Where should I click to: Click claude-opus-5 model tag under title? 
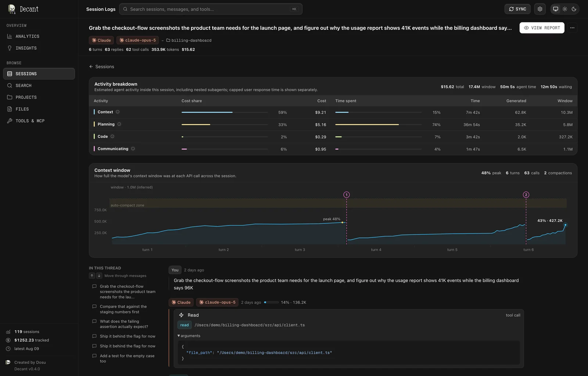[x=138, y=40]
